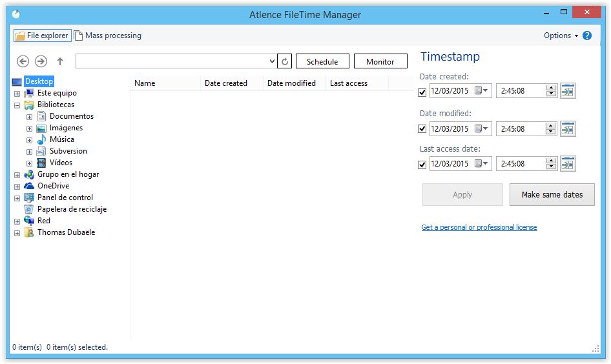Increase the Date modified time with up arrow
This screenshot has height=364, width=611.
(550, 126)
